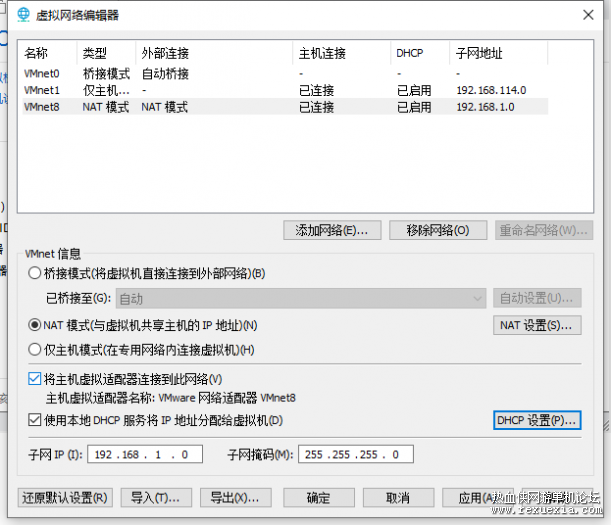Click NAT 模式 external connection cell of VMnet8
611x525 pixels.
[x=164, y=107]
